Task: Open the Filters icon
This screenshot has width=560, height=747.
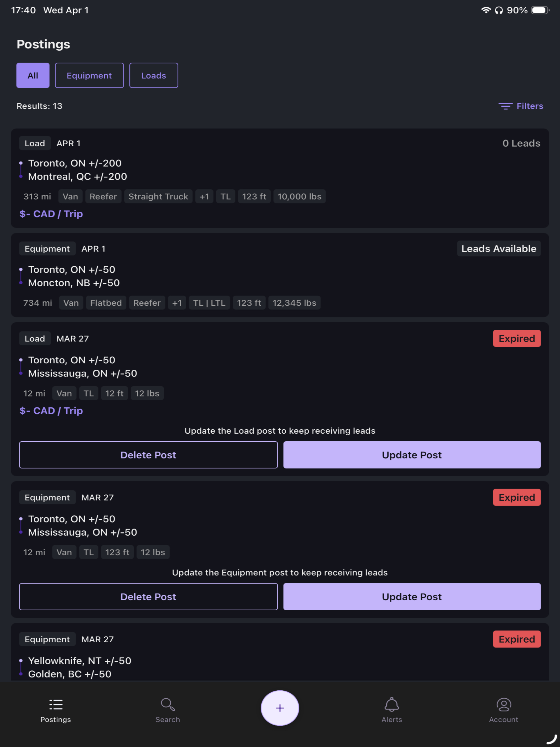Action: tap(506, 106)
